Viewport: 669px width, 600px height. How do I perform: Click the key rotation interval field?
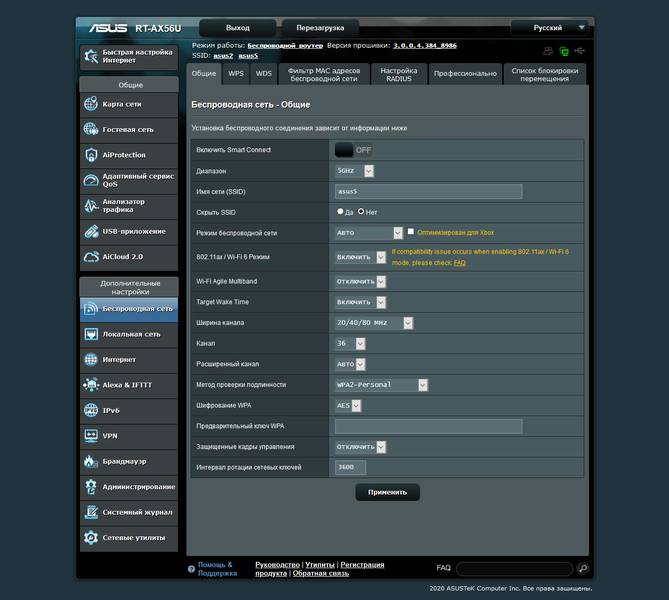[350, 467]
